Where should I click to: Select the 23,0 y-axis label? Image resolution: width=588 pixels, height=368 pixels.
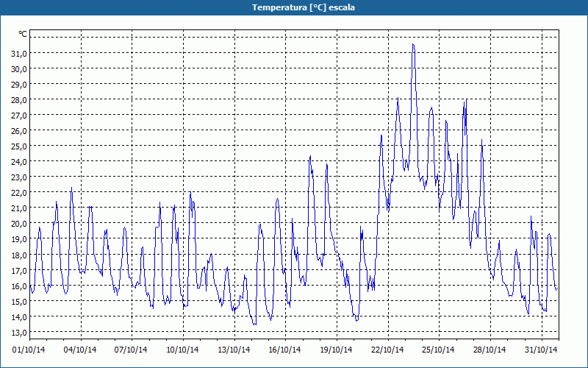pos(19,177)
